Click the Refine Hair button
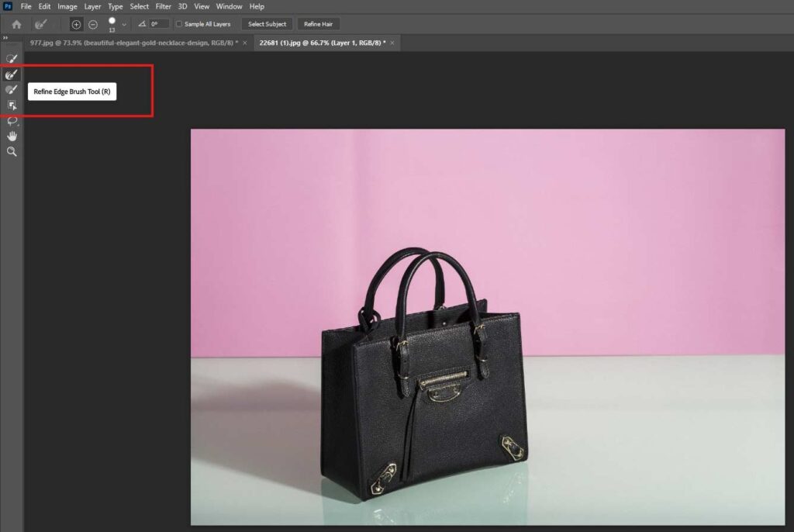794x532 pixels. click(318, 24)
